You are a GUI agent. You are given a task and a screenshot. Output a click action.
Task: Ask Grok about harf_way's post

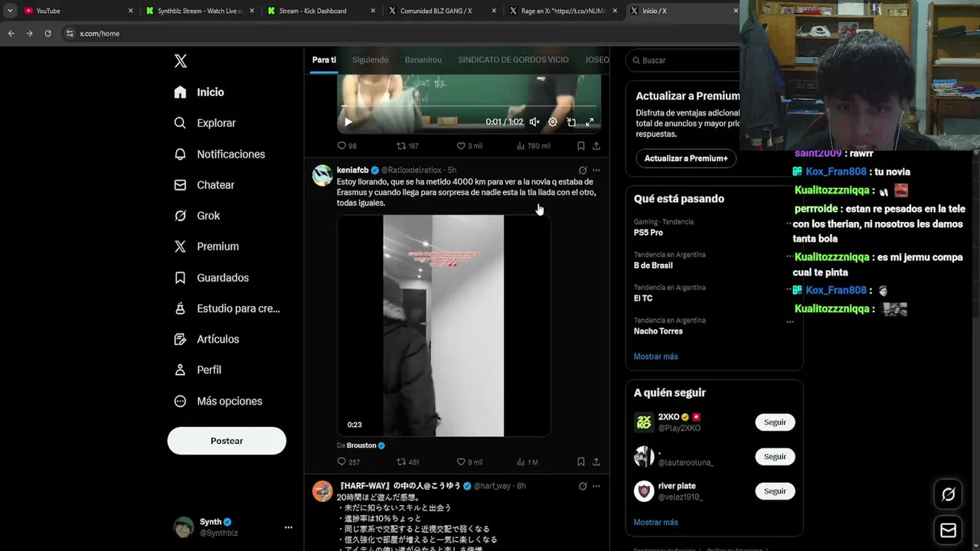(x=583, y=486)
